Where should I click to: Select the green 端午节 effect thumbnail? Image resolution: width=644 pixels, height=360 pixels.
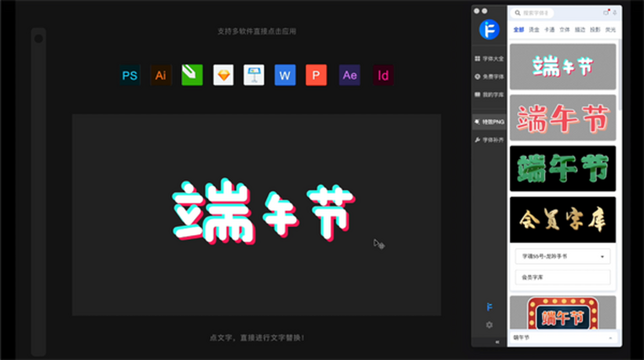point(562,168)
